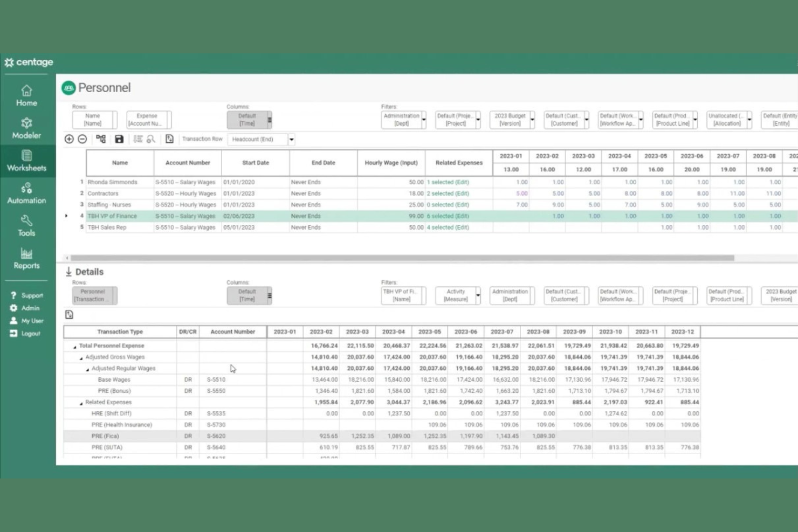Screen dimensions: 798x532
Task: Collapse the Total Personnel Expense row
Action: coord(74,346)
